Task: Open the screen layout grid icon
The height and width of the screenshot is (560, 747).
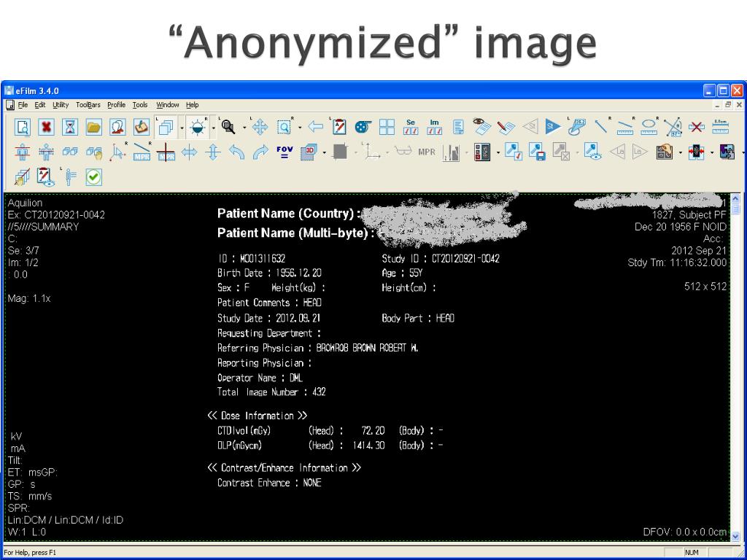Action: coord(387,127)
